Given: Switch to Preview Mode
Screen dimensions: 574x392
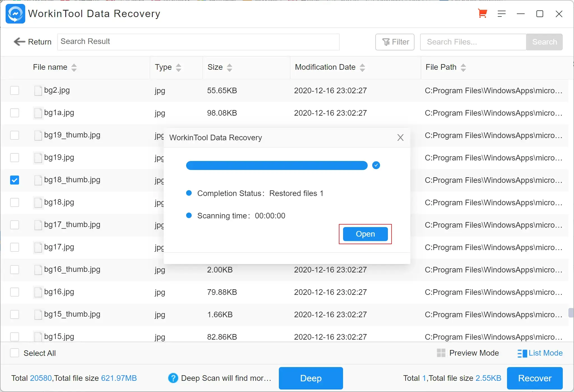Looking at the screenshot, I should tap(468, 353).
